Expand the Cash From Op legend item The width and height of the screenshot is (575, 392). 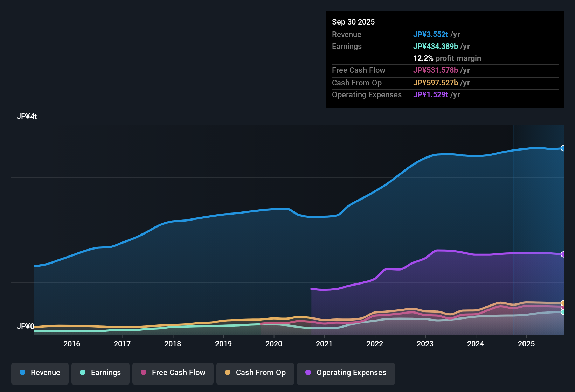pyautogui.click(x=255, y=373)
